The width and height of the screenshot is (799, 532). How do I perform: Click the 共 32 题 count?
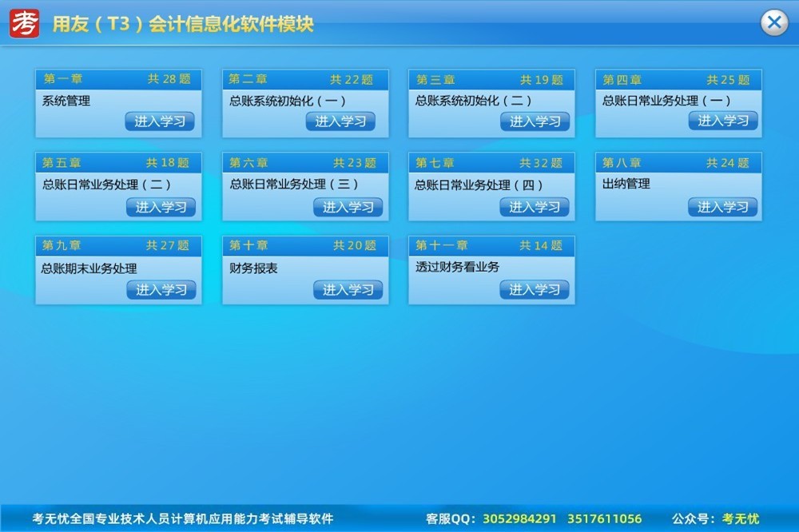click(x=541, y=163)
